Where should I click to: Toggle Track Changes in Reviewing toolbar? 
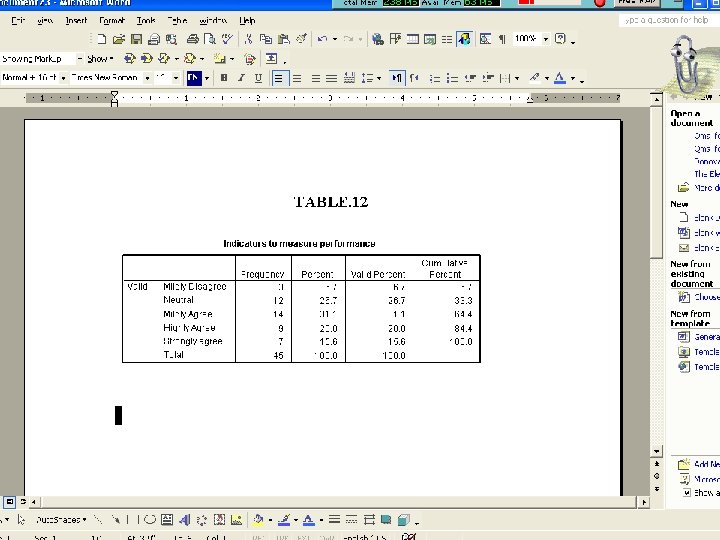(250, 59)
